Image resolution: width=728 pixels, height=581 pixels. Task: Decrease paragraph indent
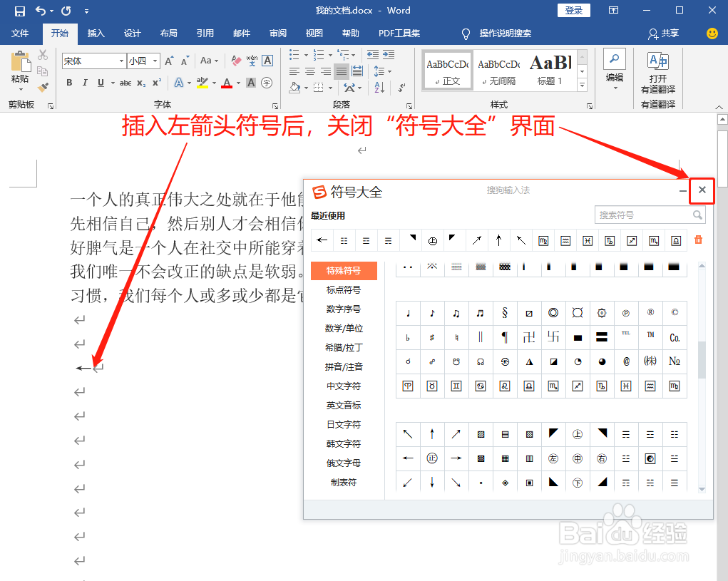pos(373,55)
